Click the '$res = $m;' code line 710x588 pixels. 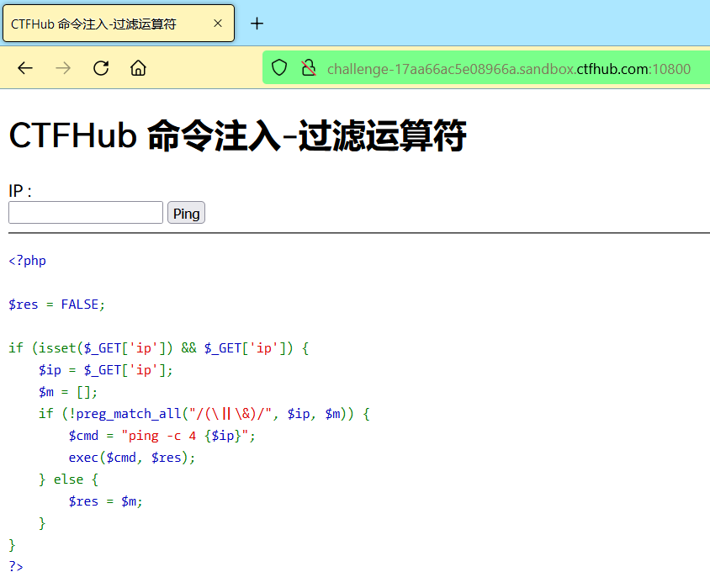pyautogui.click(x=105, y=501)
